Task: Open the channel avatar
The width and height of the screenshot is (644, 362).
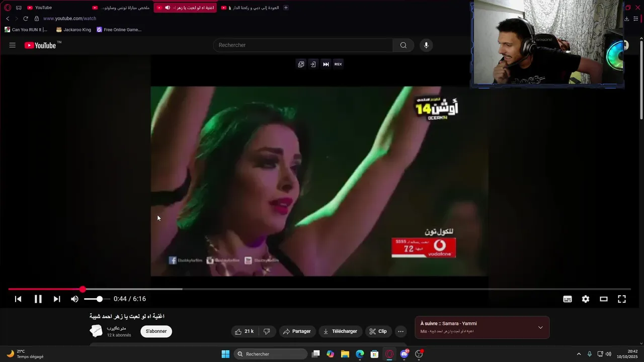Action: (x=96, y=331)
